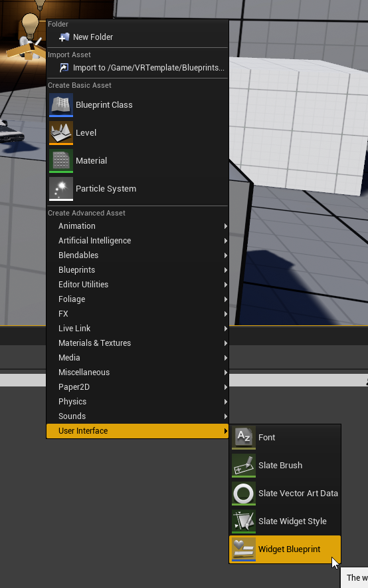This screenshot has width=368, height=588.
Task: Select Slate Vector Art Data
Action: [285, 493]
